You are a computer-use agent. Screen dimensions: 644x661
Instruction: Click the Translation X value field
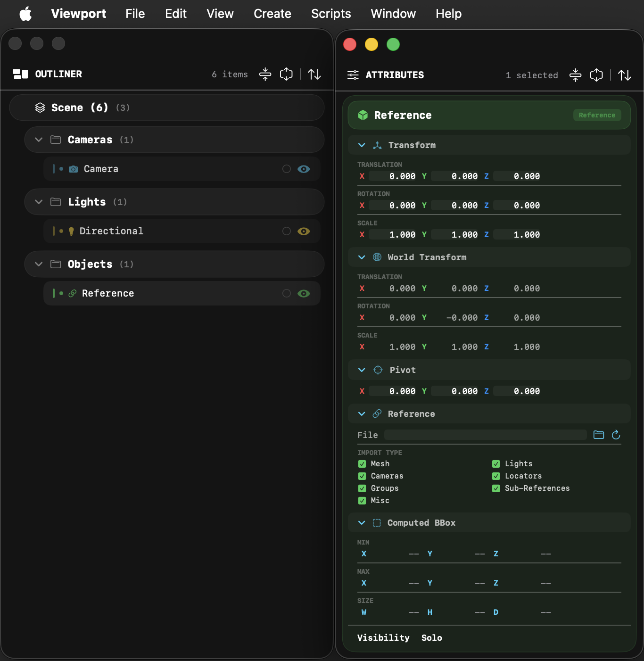click(393, 176)
